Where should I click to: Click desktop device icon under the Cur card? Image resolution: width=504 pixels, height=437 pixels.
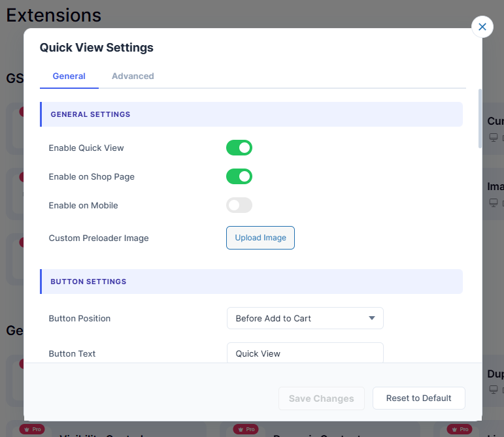click(494, 137)
